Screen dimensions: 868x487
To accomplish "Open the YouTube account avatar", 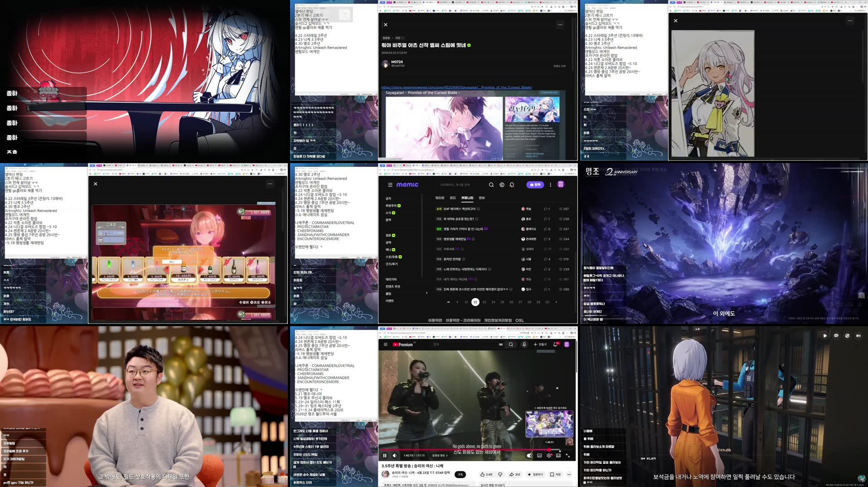I will click(567, 345).
